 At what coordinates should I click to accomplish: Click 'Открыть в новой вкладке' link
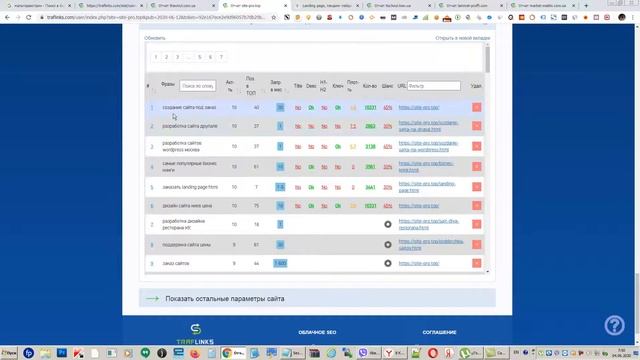click(x=462, y=38)
